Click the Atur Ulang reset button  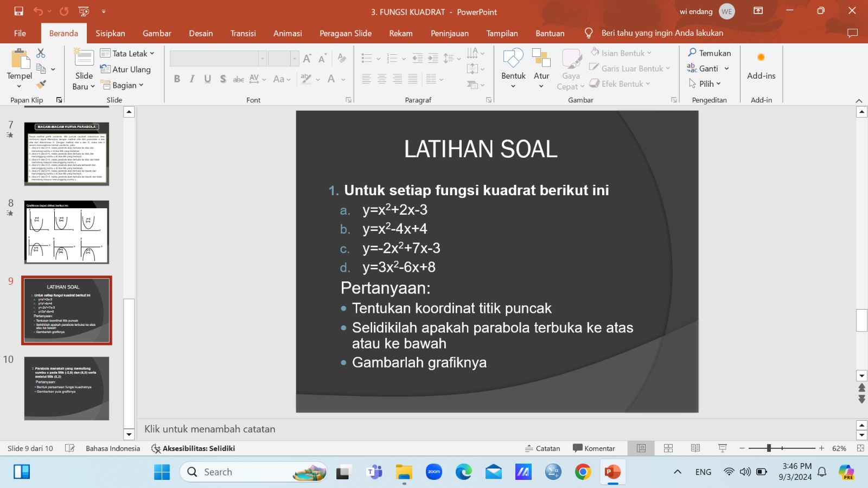tap(125, 69)
